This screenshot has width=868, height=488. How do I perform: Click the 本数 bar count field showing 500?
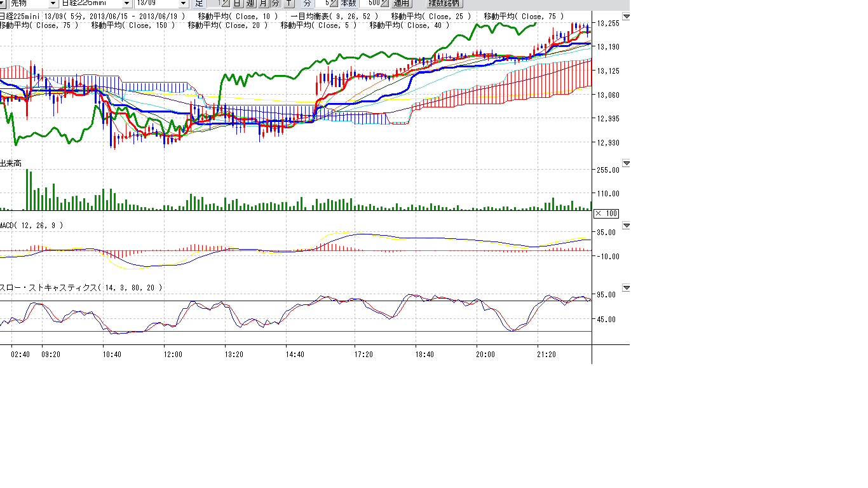(369, 3)
